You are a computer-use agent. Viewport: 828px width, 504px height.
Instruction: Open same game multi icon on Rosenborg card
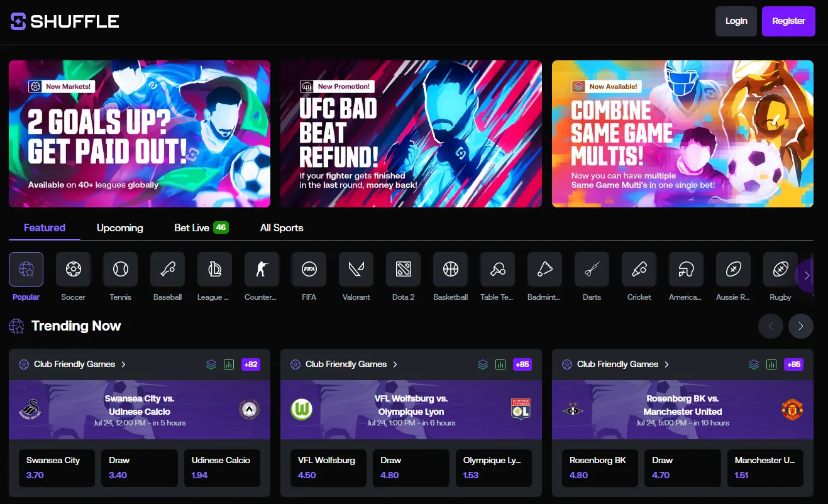click(x=754, y=364)
